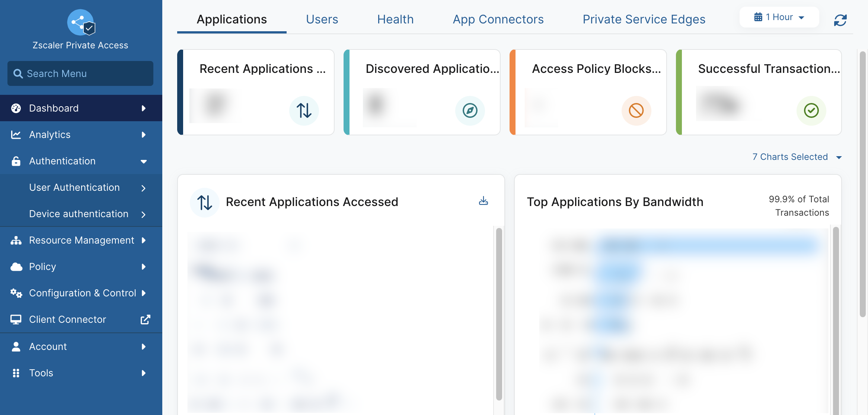
Task: Click the Tools grid dots icon
Action: pyautogui.click(x=16, y=373)
